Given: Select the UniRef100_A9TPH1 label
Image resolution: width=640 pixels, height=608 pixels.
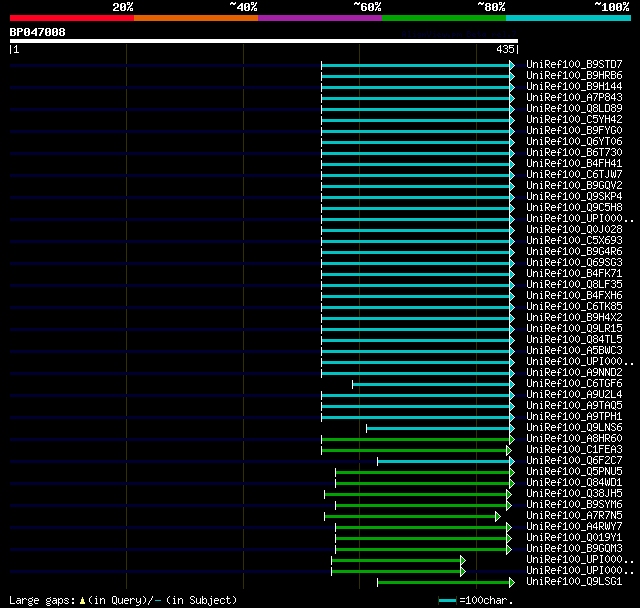Looking at the screenshot, I should point(574,417).
